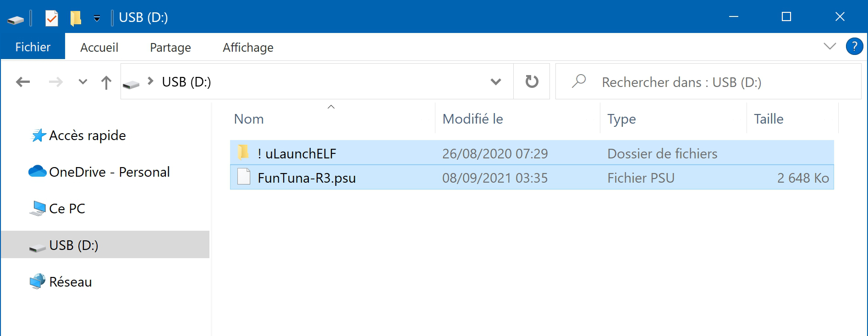Expand the recent locations dropdown arrow
Screen dimensions: 868x336
82,82
